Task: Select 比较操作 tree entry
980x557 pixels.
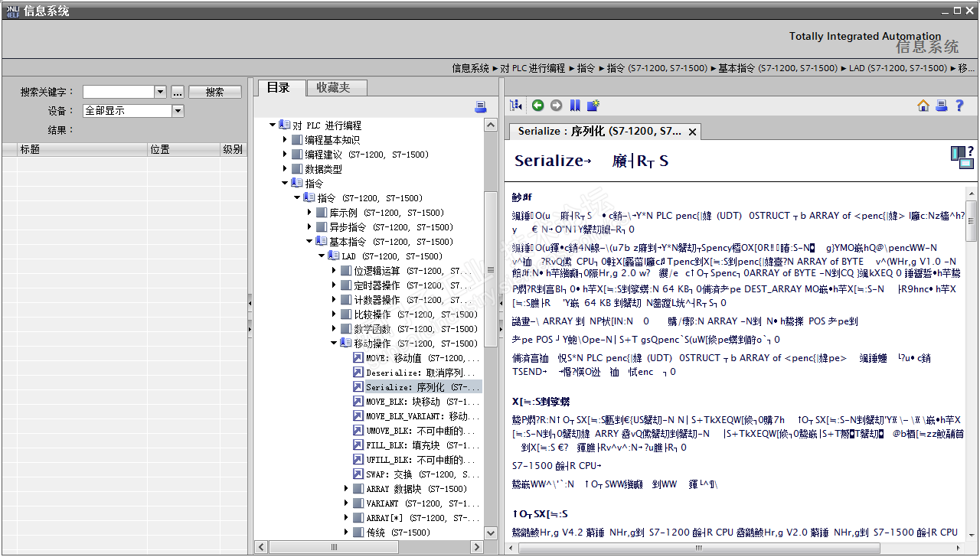Action: click(416, 314)
